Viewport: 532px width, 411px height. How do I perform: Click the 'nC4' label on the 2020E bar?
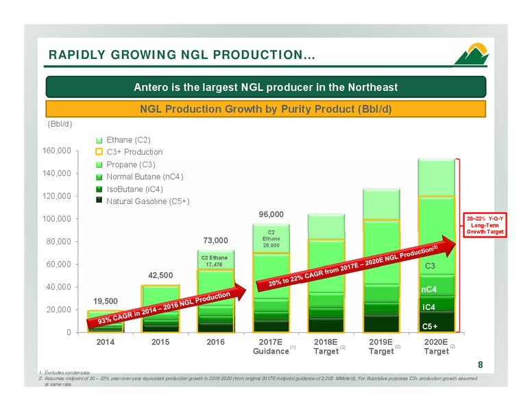pyautogui.click(x=429, y=290)
